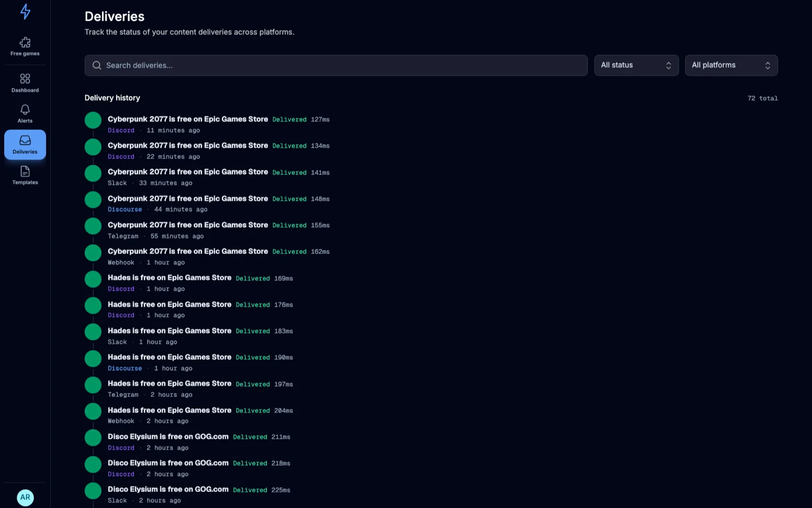Click the Discourse label on 148ms row

[x=125, y=210]
